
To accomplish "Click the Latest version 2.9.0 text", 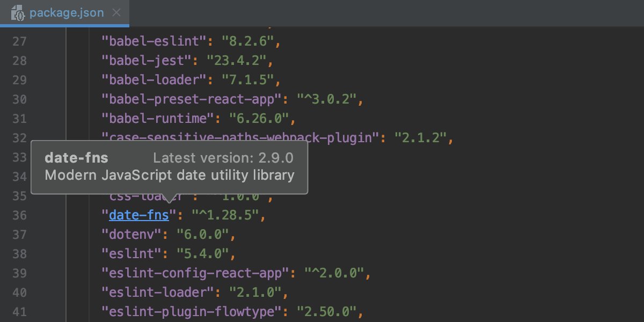I will tap(223, 157).
